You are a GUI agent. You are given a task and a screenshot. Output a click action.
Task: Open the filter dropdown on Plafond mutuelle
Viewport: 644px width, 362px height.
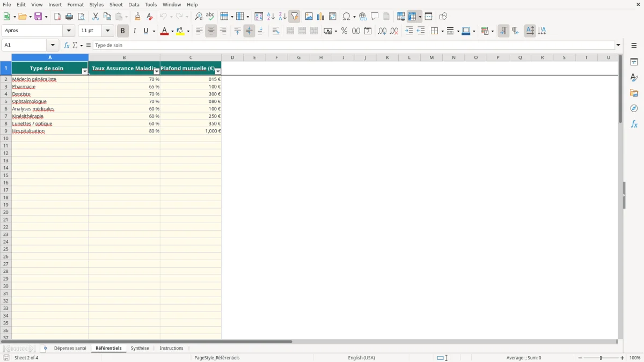(218, 71)
